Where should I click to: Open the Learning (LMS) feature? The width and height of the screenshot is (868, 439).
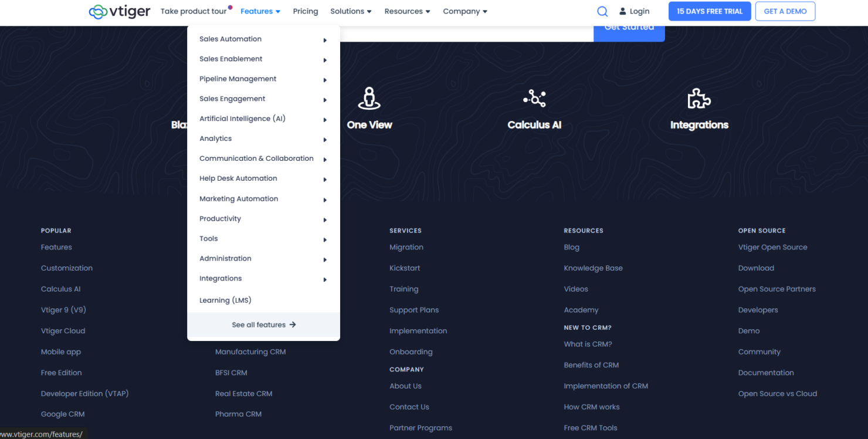[x=225, y=300]
